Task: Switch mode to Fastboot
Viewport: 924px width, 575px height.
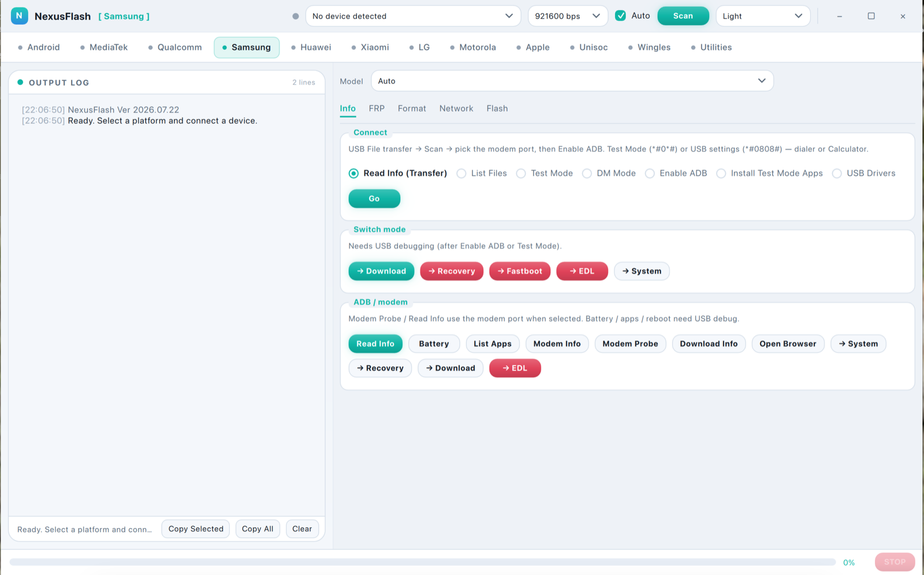Action: point(520,271)
